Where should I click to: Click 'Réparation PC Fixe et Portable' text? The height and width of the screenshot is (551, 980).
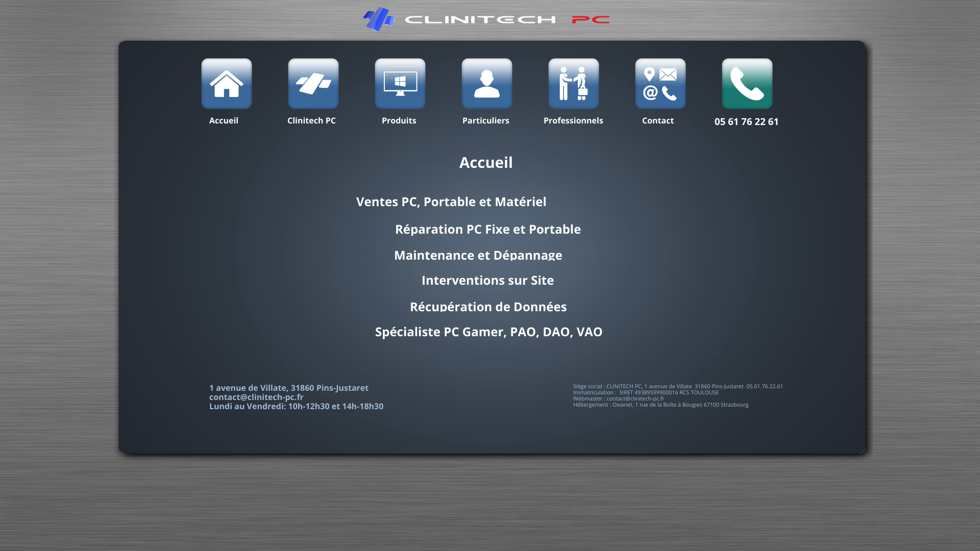(488, 229)
